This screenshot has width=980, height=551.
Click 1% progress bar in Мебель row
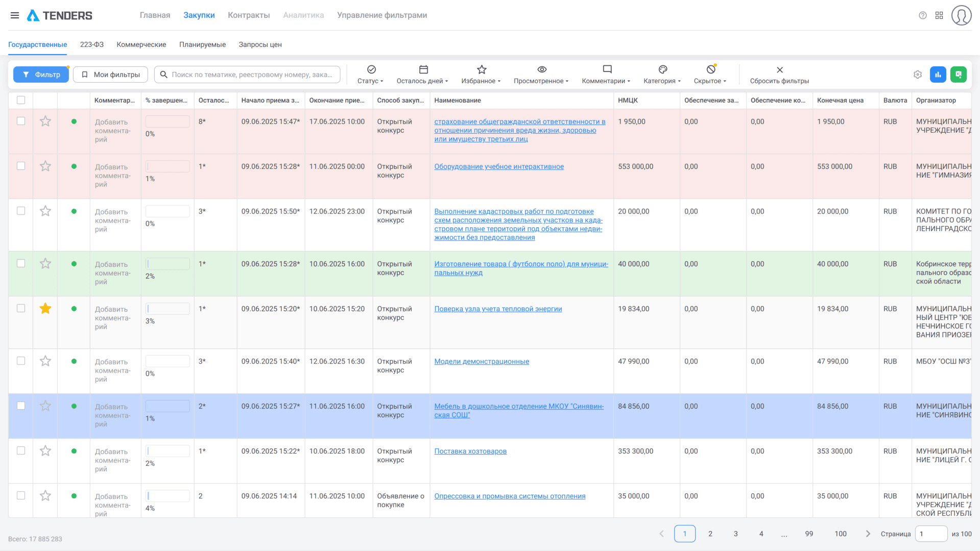tap(168, 406)
